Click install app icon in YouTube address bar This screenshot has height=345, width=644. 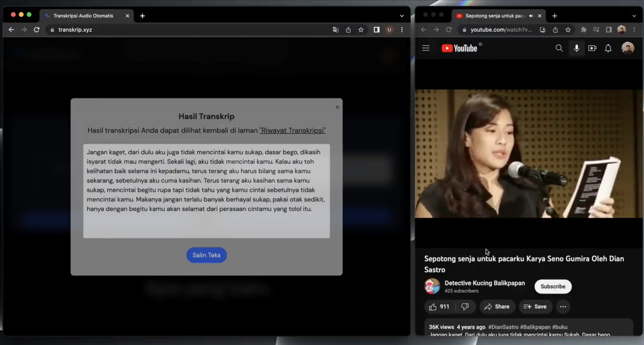coord(542,30)
